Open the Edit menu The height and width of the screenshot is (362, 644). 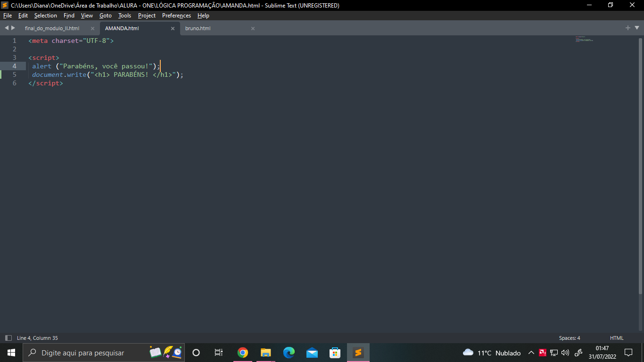click(x=23, y=16)
